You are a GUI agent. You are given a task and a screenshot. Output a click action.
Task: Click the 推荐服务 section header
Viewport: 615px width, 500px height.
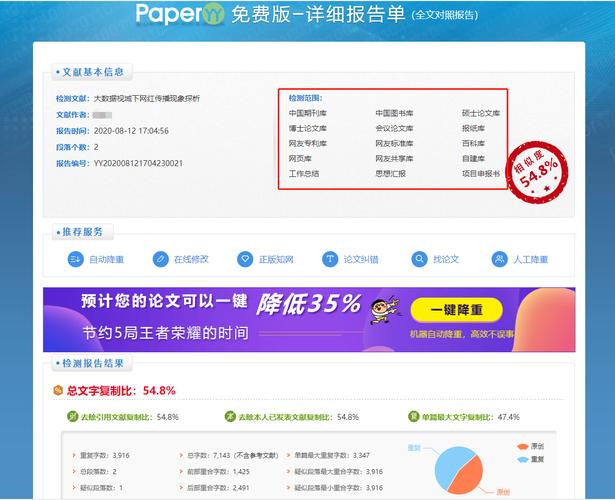[x=83, y=232]
